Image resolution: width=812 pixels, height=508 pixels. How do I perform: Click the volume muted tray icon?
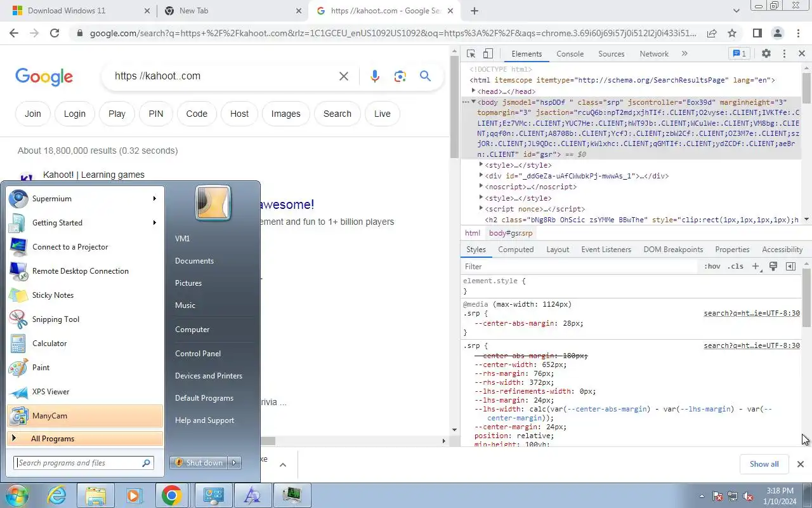[748, 496]
